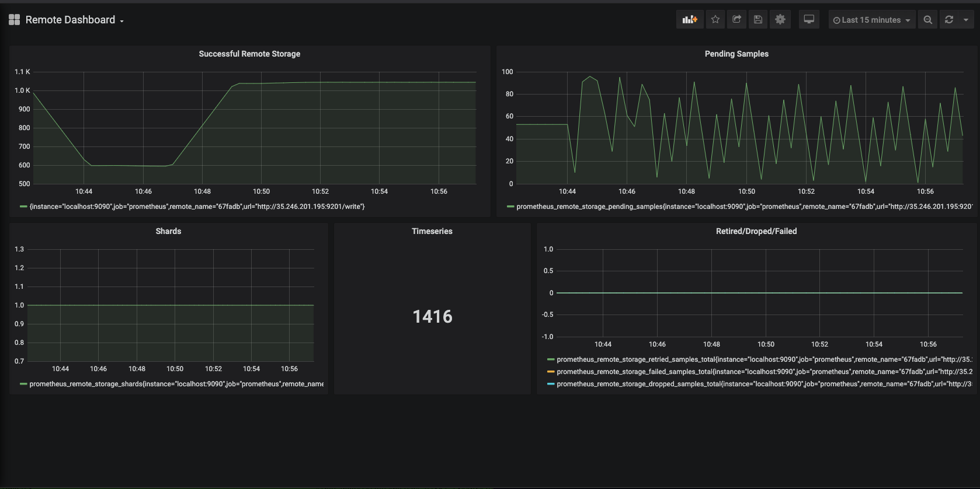The height and width of the screenshot is (489, 980).
Task: Open dashboard settings gear
Action: [x=780, y=19]
